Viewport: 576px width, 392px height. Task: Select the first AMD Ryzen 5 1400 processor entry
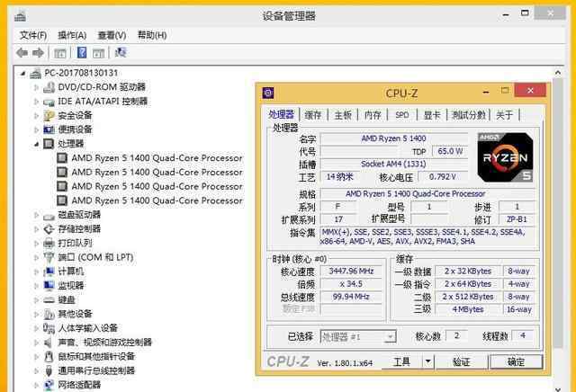click(x=157, y=158)
